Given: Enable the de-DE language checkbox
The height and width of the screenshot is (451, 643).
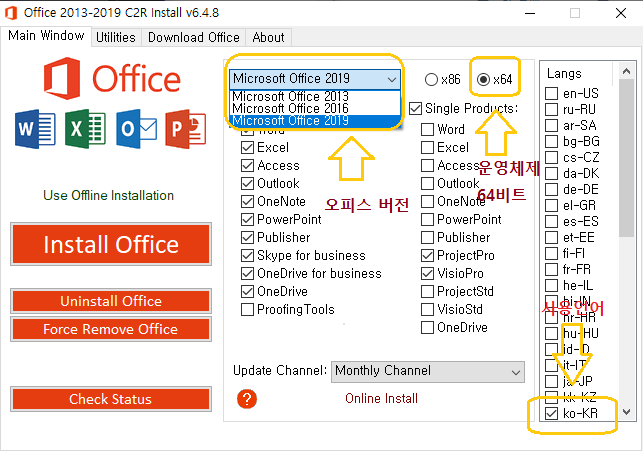Looking at the screenshot, I should pos(552,189).
